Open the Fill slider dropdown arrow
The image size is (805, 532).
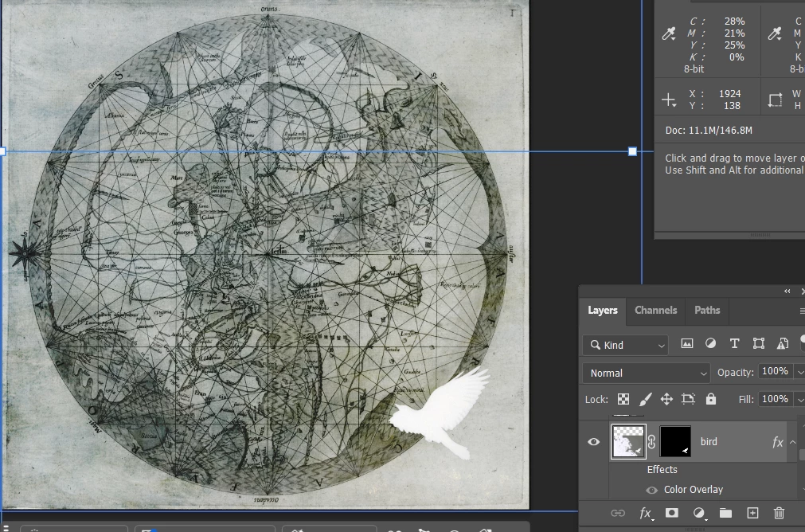point(799,399)
